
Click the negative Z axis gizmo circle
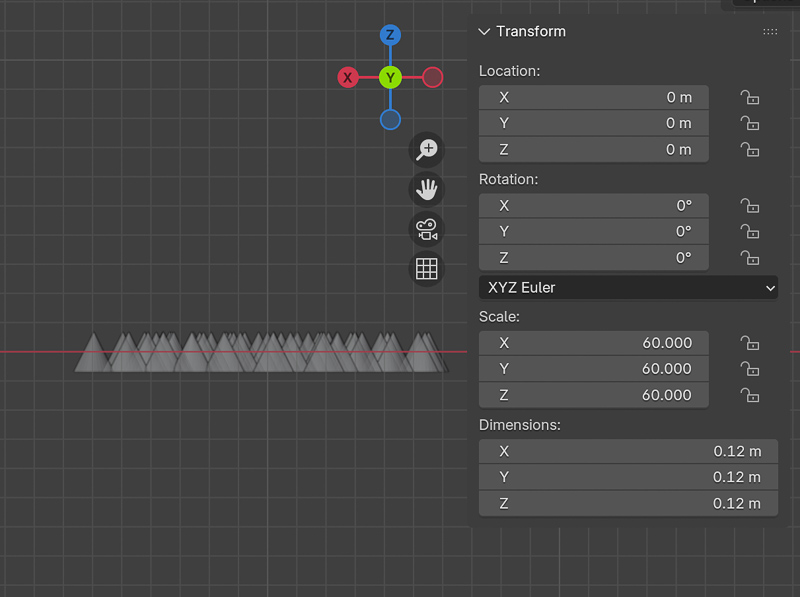pos(390,119)
